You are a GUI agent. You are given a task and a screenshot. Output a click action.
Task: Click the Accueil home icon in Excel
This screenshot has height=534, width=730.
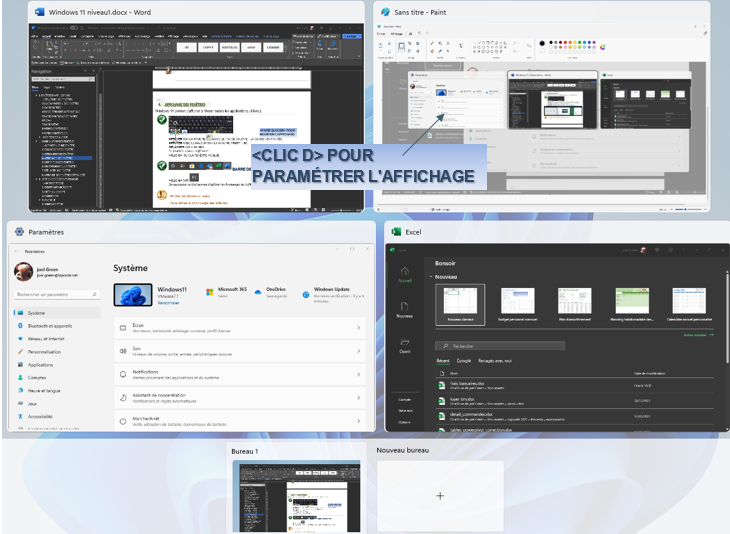coord(405,270)
